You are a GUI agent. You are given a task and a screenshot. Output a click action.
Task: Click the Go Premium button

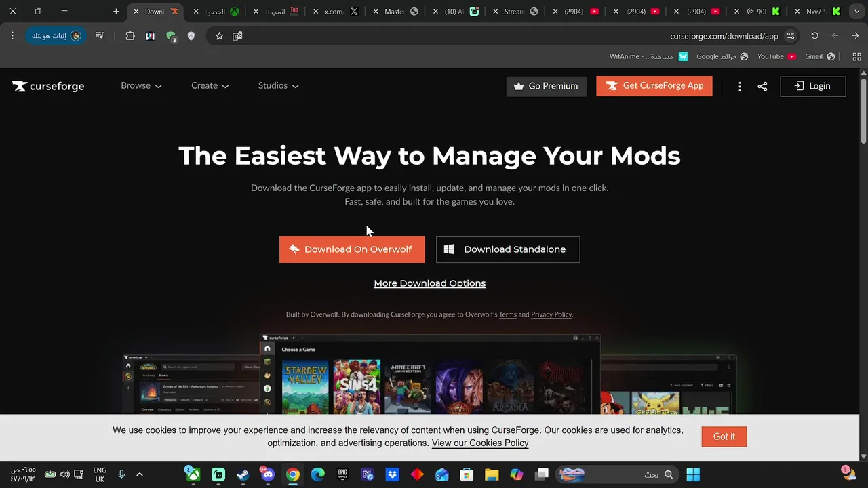click(x=547, y=86)
